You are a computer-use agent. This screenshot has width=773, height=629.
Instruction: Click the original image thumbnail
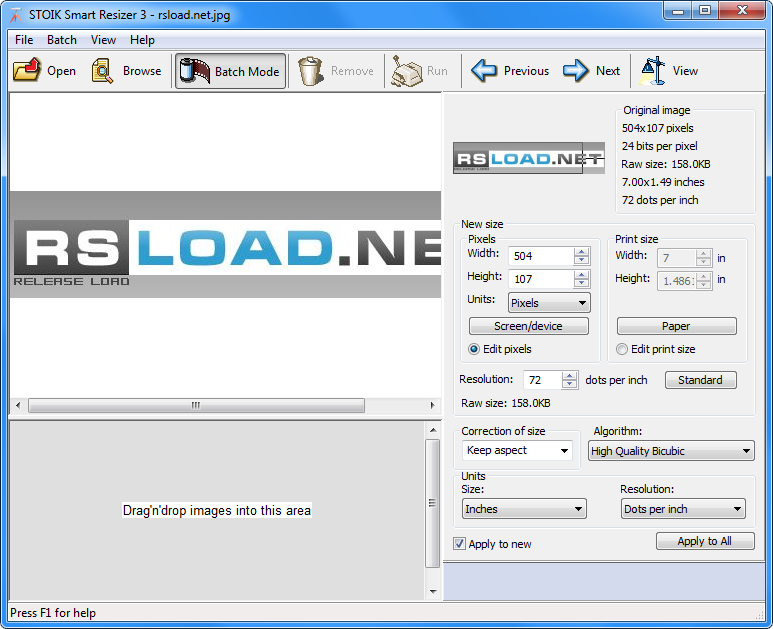click(529, 158)
